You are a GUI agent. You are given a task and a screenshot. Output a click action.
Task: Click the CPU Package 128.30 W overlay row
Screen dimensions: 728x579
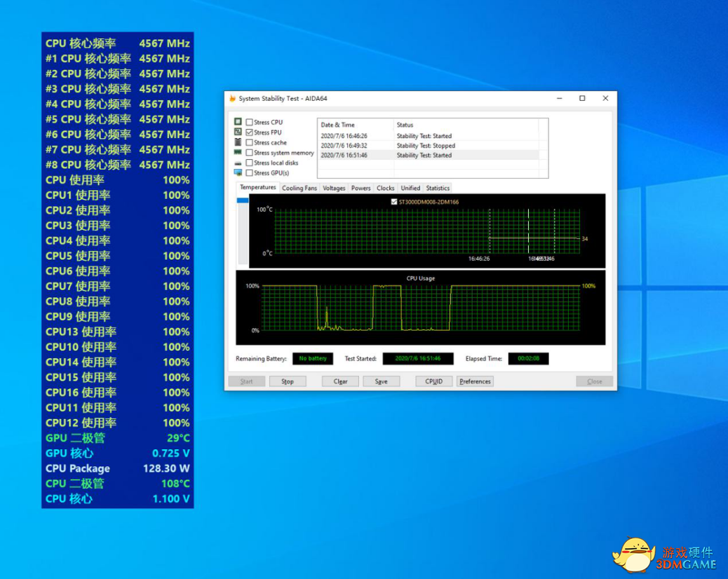pos(117,468)
